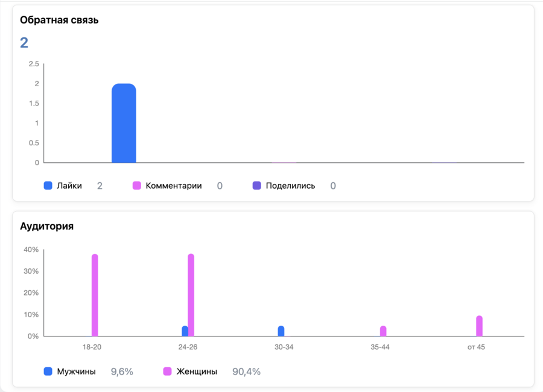Viewport: 543px width, 392px height.
Task: Select the pink bar for 'от 45' group
Action: click(x=479, y=326)
